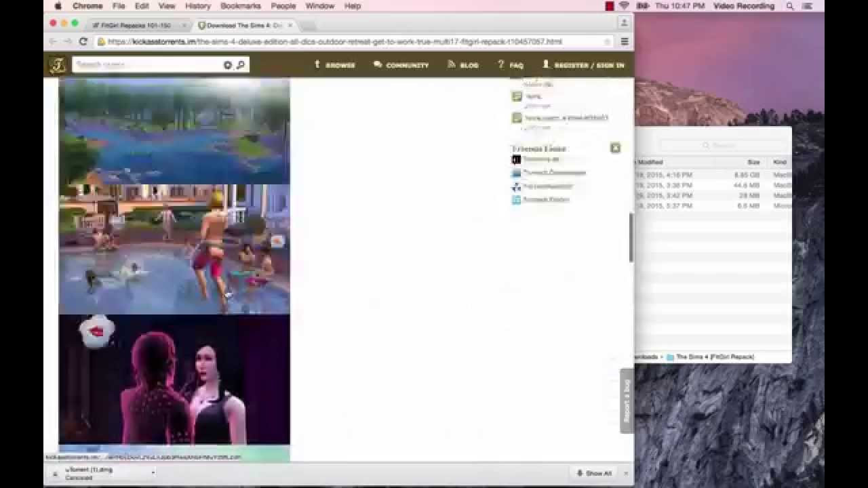Click the red recording indicator in the menu bar
Viewport: 868px width, 488px height.
coord(610,6)
